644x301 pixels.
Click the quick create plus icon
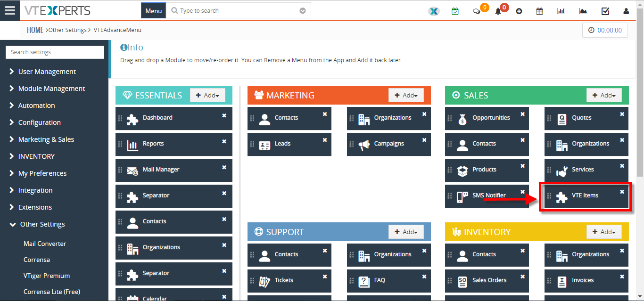(x=519, y=11)
